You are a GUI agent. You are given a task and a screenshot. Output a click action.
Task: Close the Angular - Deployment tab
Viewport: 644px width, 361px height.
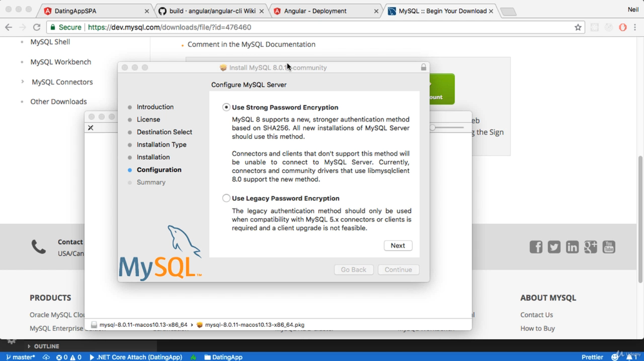pyautogui.click(x=376, y=12)
